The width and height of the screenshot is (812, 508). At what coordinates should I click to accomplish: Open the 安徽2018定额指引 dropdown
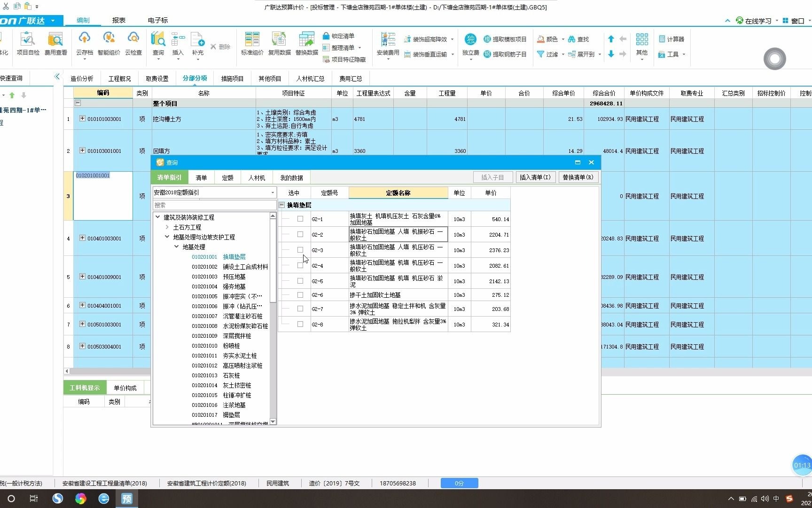(273, 192)
